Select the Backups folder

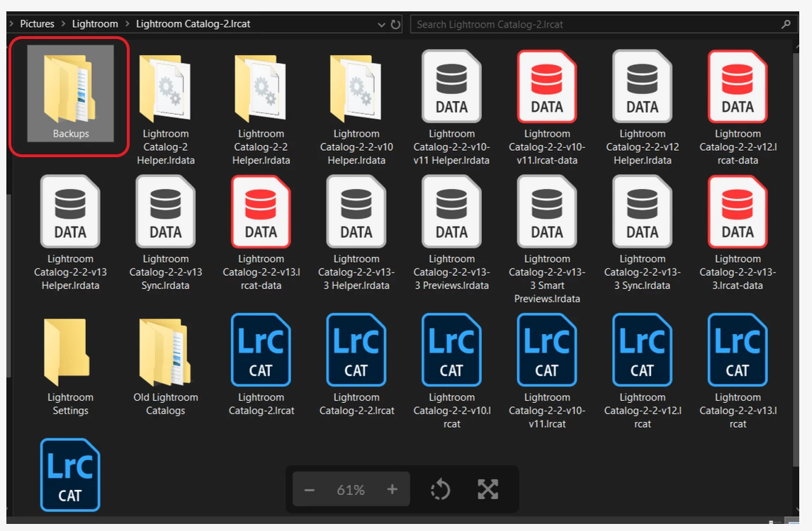point(70,93)
